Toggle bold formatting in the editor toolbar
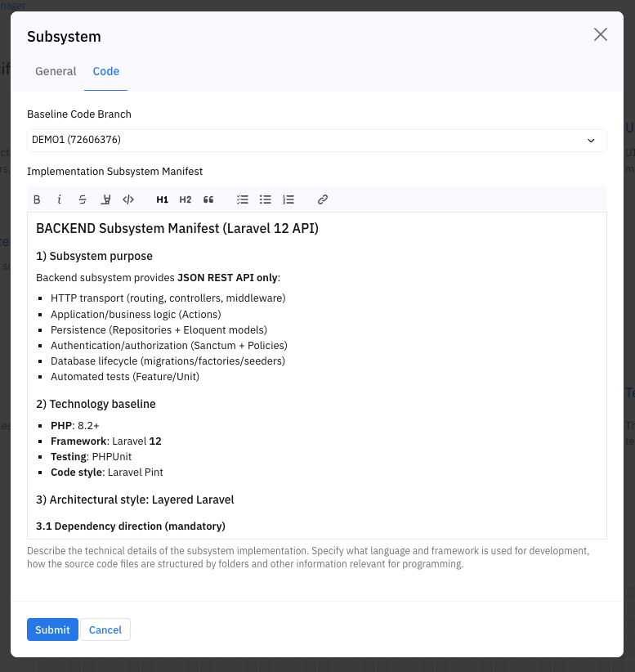This screenshot has width=635, height=672. [37, 199]
